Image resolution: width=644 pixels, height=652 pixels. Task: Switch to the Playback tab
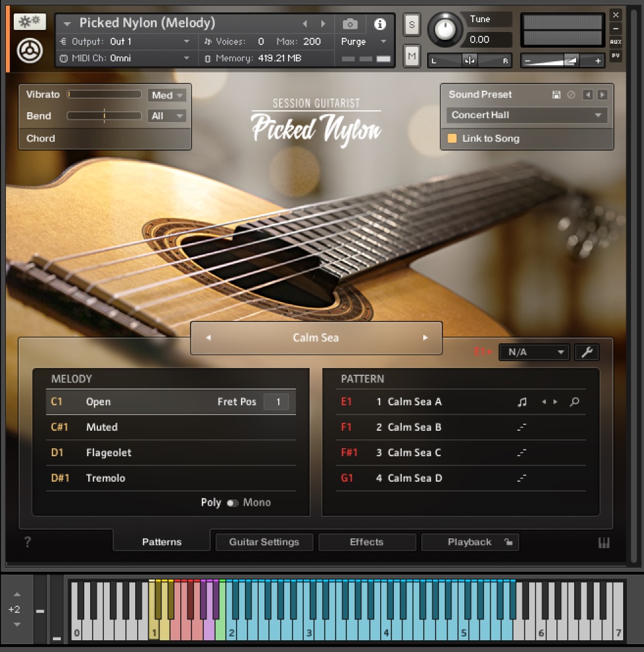[x=470, y=542]
